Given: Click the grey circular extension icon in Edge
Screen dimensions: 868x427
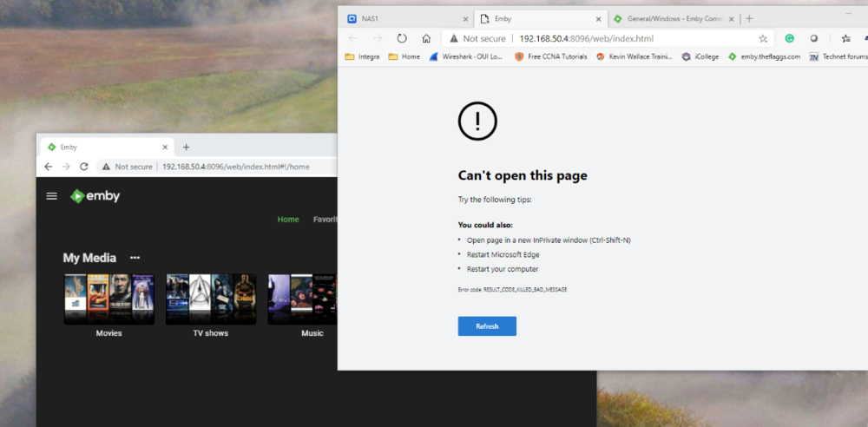Looking at the screenshot, I should [x=814, y=38].
